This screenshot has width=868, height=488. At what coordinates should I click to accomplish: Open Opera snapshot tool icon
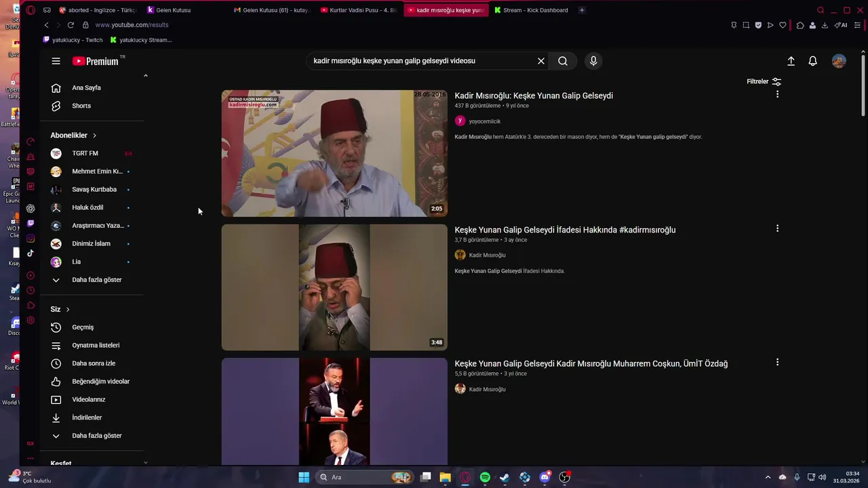[x=746, y=25]
